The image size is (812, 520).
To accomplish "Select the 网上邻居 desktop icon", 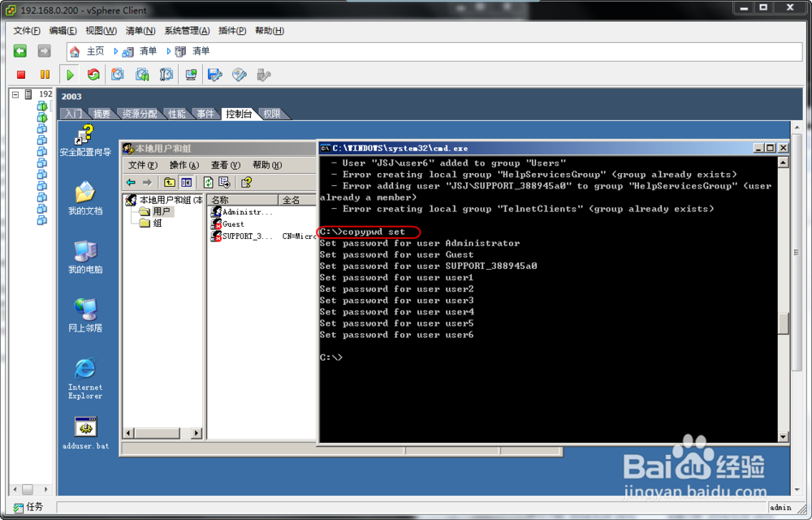I will pyautogui.click(x=85, y=316).
